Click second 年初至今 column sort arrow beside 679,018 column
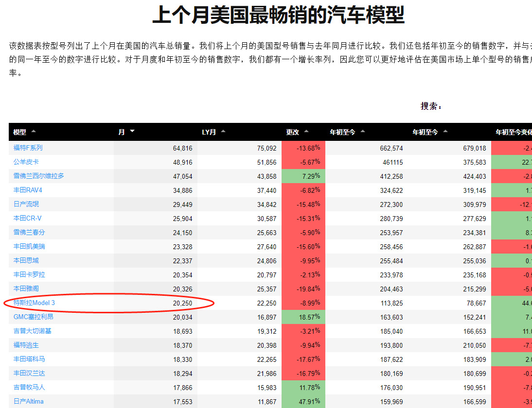532x408 pixels. pos(445,131)
